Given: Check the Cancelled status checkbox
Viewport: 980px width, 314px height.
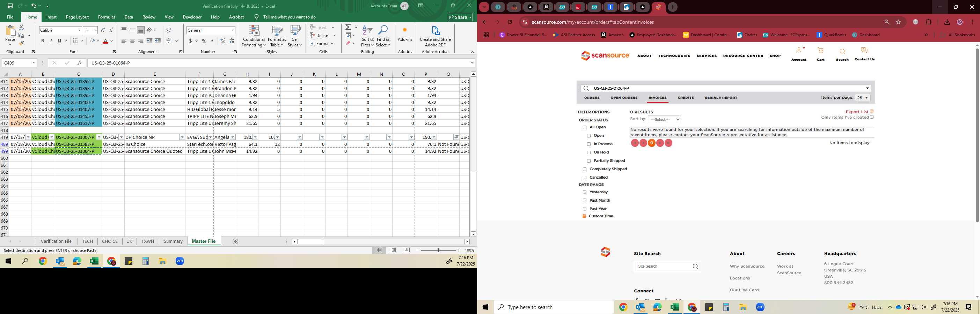Looking at the screenshot, I should (585, 178).
